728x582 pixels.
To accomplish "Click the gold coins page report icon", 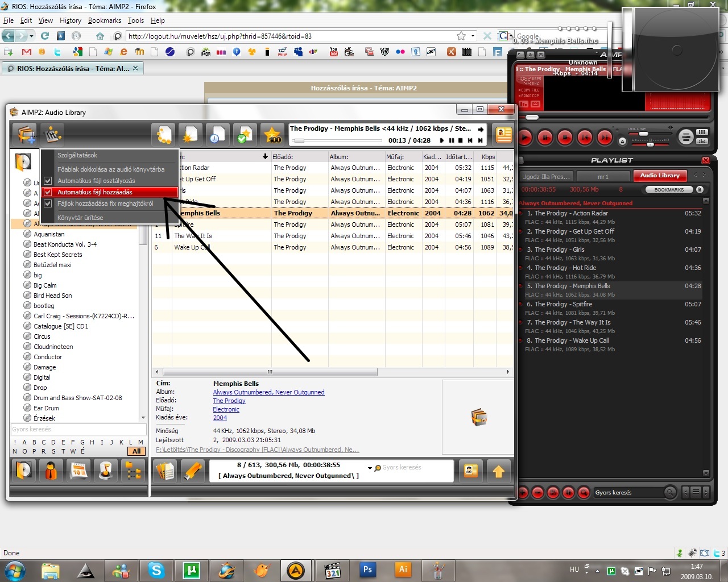I will 163,135.
